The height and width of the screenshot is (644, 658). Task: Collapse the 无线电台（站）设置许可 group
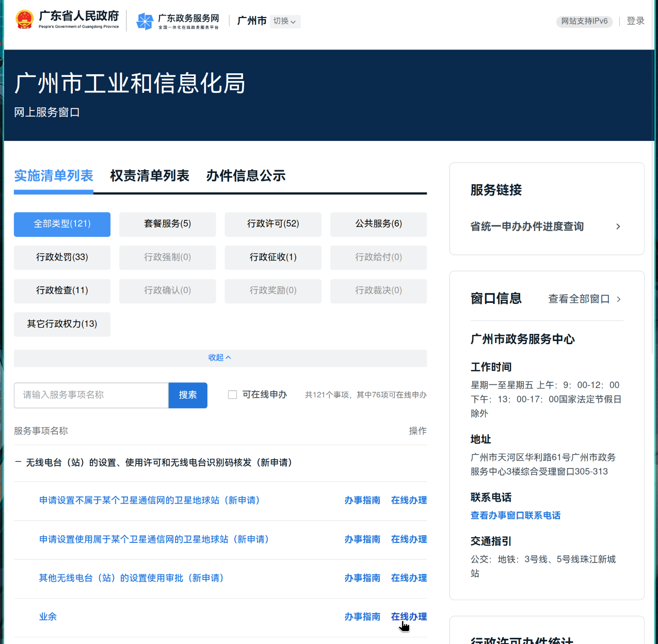(x=17, y=462)
